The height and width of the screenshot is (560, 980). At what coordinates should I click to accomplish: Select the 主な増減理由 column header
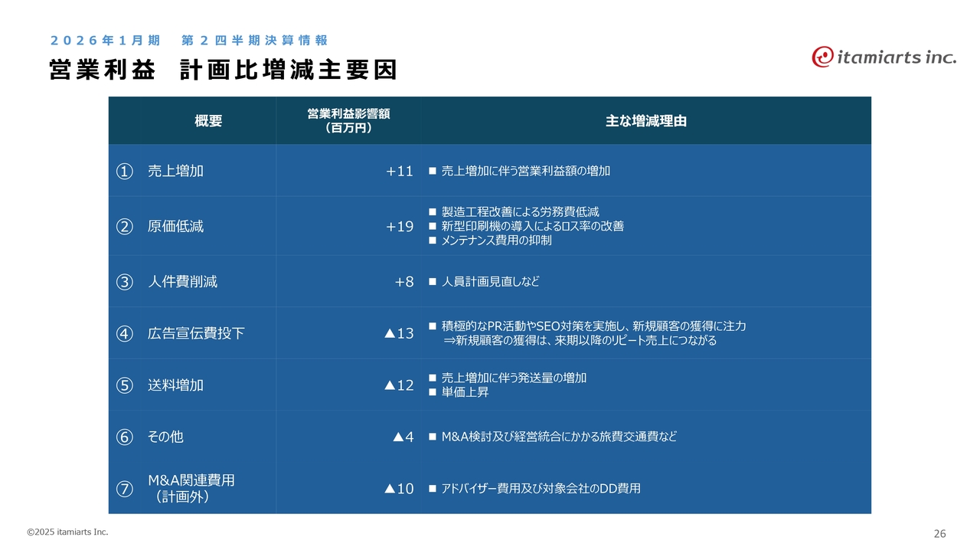pyautogui.click(x=645, y=121)
